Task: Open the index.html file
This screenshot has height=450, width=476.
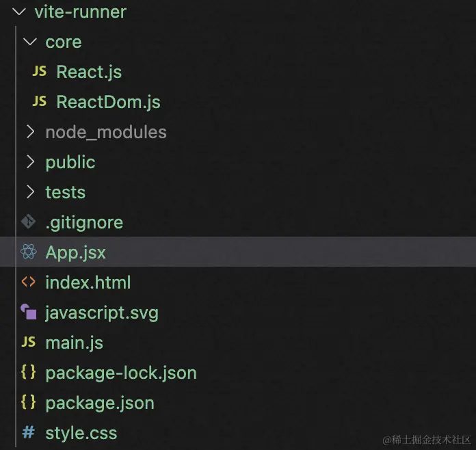Action: 88,282
